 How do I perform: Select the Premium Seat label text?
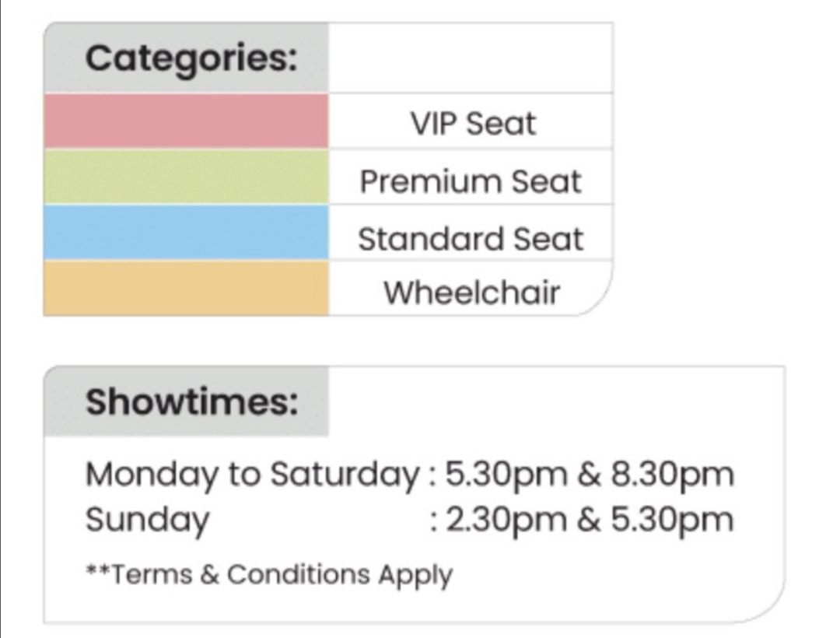tap(471, 181)
